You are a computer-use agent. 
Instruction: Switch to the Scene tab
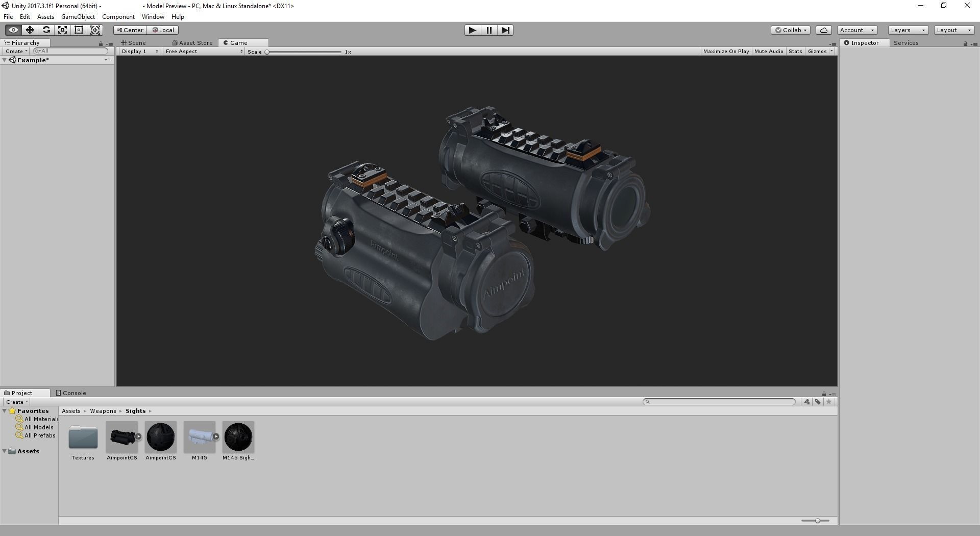[134, 43]
